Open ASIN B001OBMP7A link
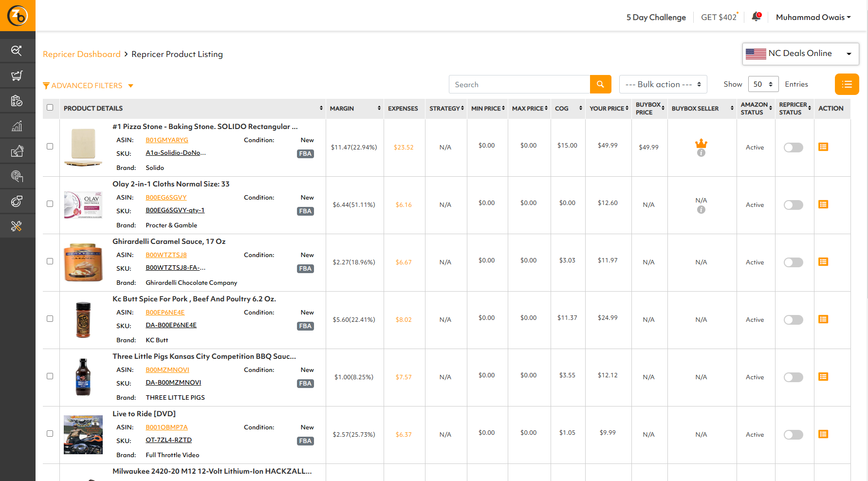The width and height of the screenshot is (868, 481). coord(166,427)
